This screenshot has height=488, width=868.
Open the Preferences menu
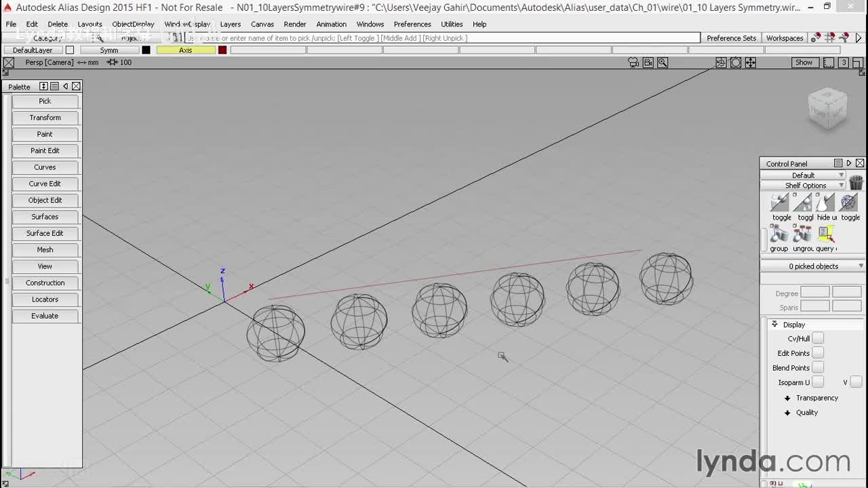(x=412, y=24)
